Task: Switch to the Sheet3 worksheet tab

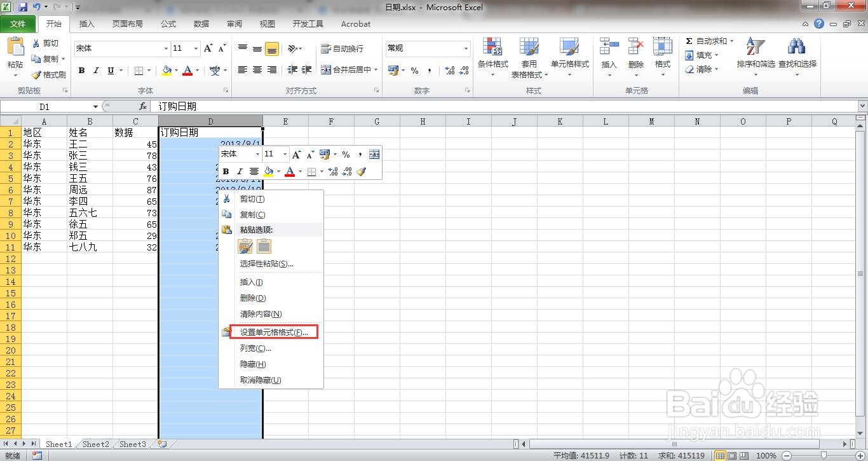Action: point(133,444)
